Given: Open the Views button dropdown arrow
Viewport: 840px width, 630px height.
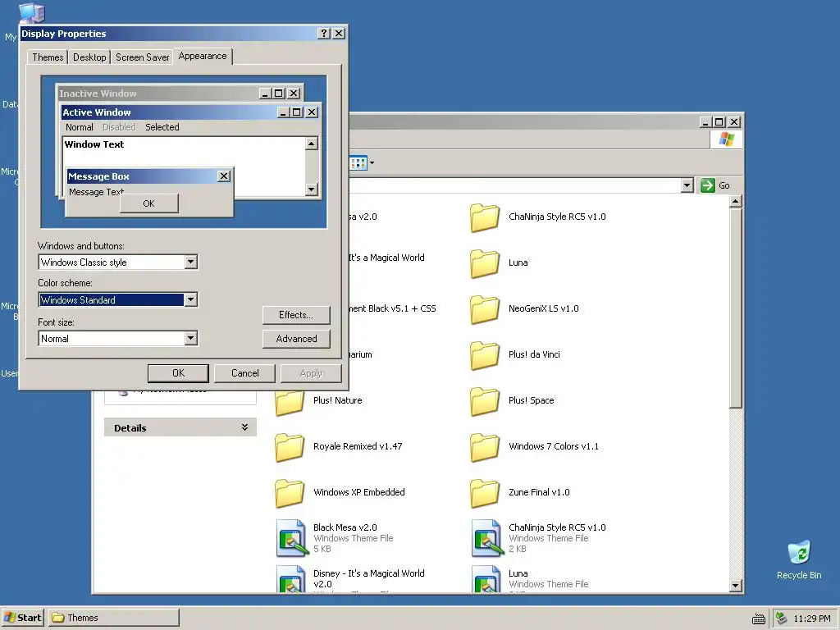Looking at the screenshot, I should 372,163.
